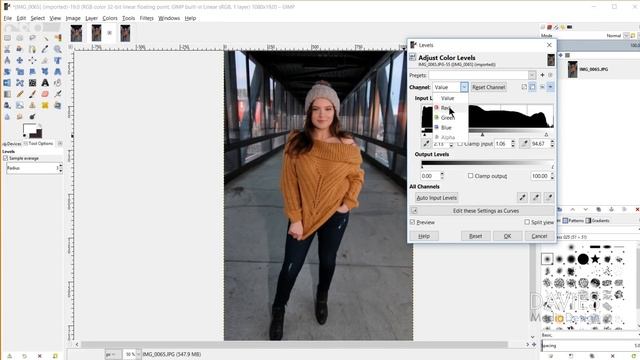This screenshot has width=640, height=360.
Task: Cancel the Levels dialog
Action: 539,236
